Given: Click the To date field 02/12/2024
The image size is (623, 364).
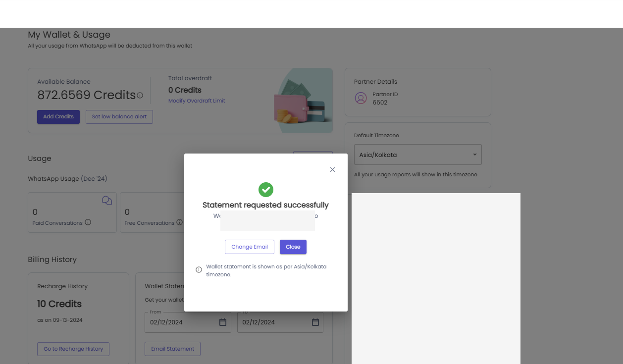Looking at the screenshot, I should (280, 322).
